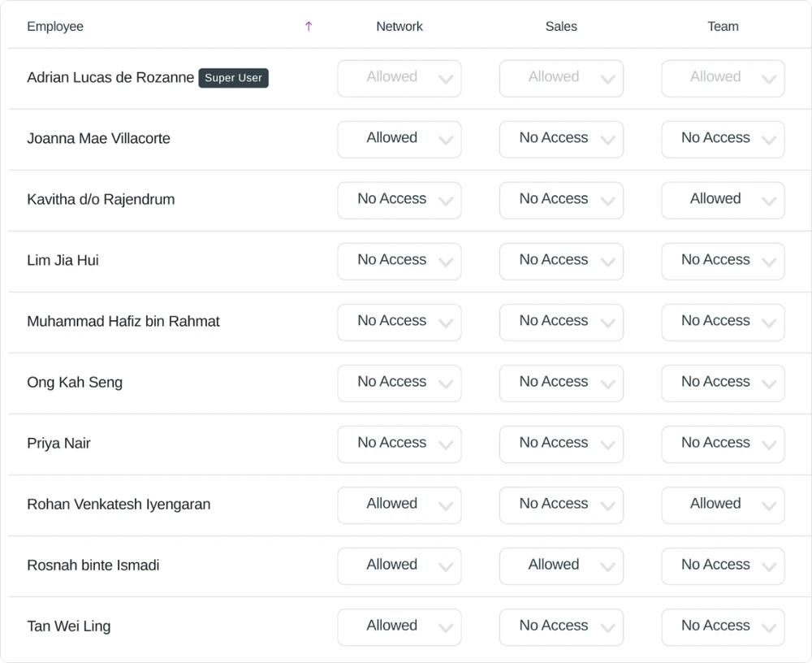This screenshot has height=663, width=812.
Task: Change Rosnah binte Ismadi's Network access
Action: click(400, 566)
